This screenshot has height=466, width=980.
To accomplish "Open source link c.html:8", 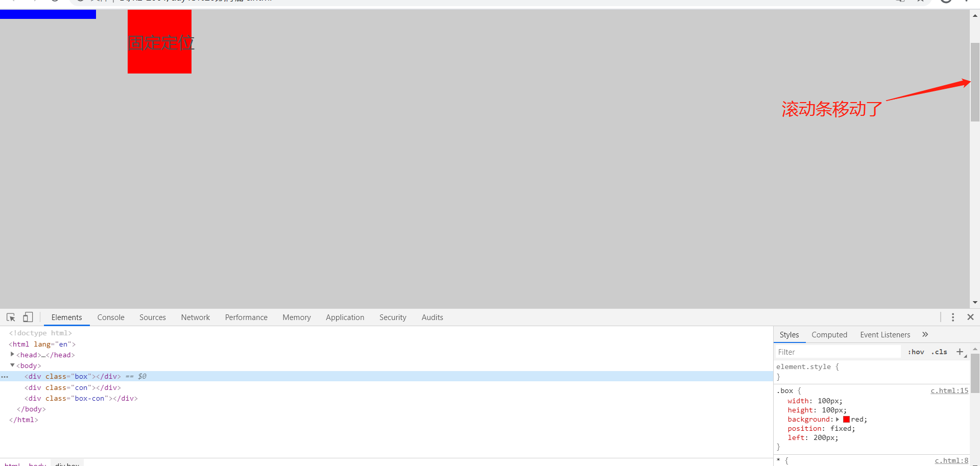I will 951,460.
